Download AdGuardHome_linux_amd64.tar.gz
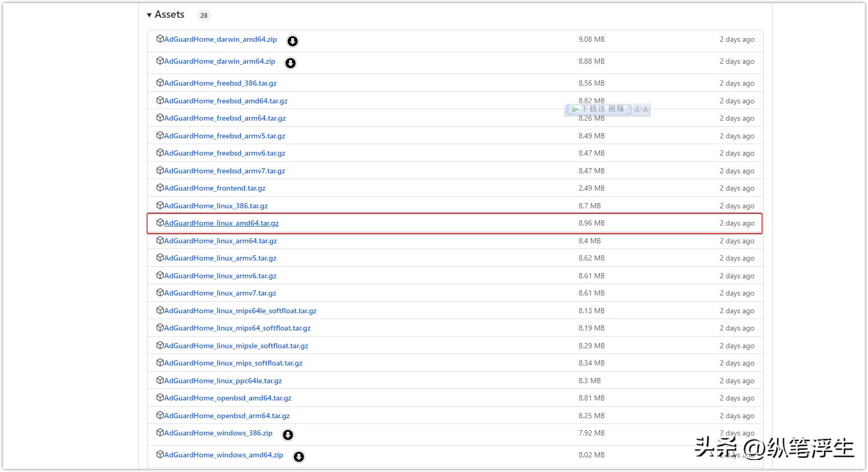This screenshot has height=472, width=868. coord(221,223)
